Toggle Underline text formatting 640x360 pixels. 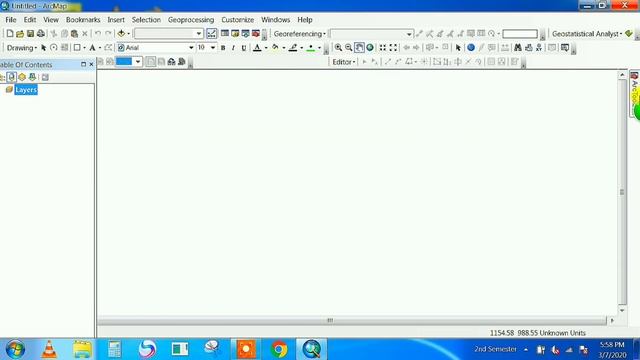244,48
